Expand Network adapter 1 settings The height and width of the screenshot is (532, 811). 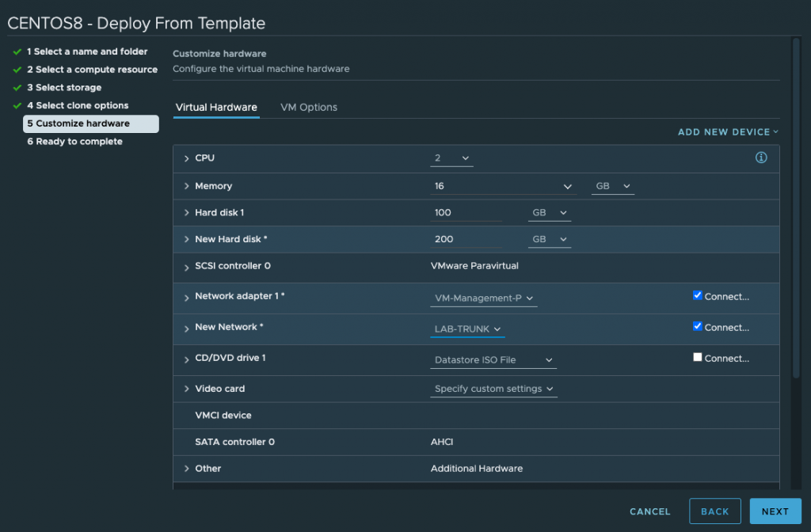point(186,298)
